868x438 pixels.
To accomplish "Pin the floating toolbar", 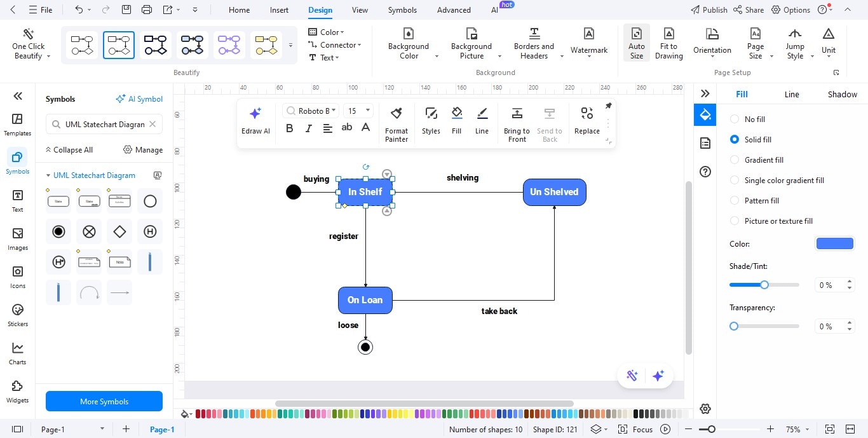I will click(608, 106).
